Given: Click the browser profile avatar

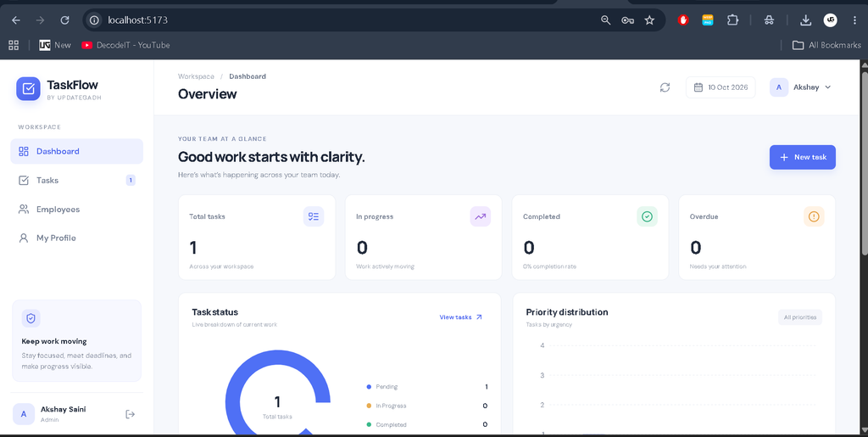Looking at the screenshot, I should tap(831, 20).
